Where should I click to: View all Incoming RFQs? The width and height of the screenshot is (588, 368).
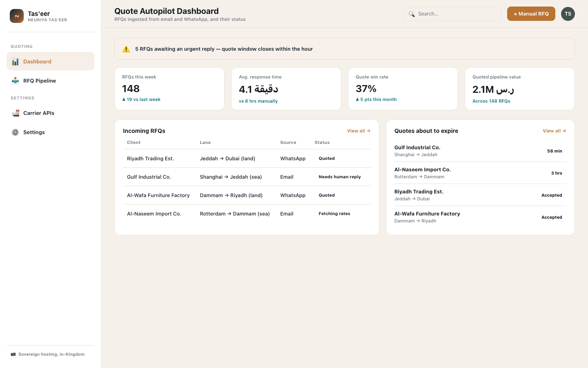point(359,131)
